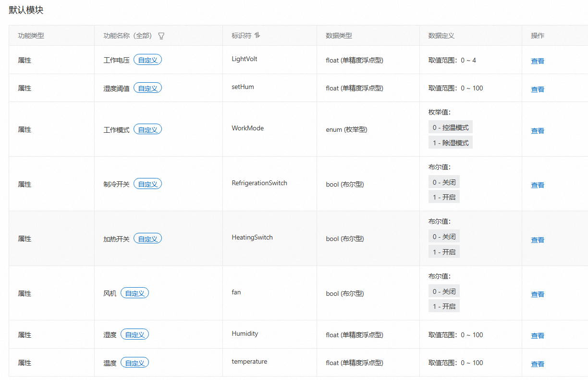Image resolution: width=588 pixels, height=380 pixels.
Task: Click the 自定义 tag beside 风机
Action: 135,293
